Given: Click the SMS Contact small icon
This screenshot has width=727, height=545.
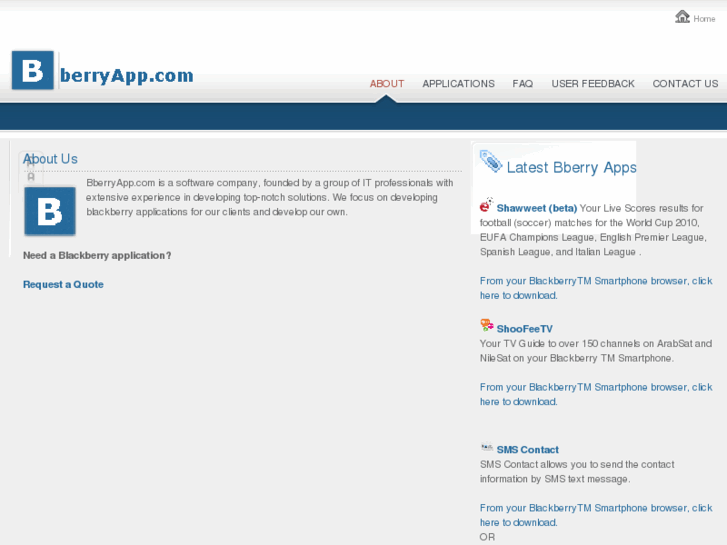Looking at the screenshot, I should (487, 447).
